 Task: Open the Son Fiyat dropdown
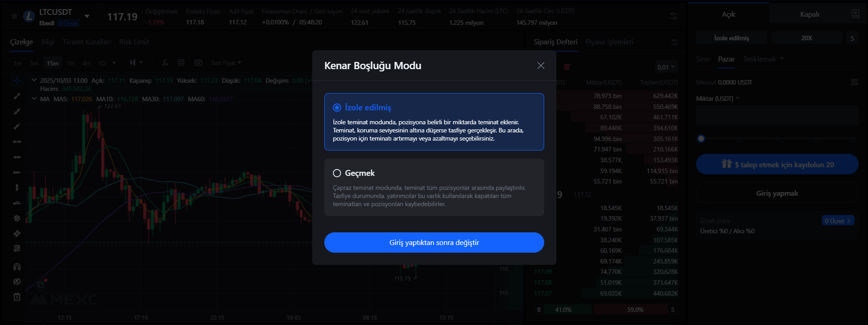click(x=226, y=63)
